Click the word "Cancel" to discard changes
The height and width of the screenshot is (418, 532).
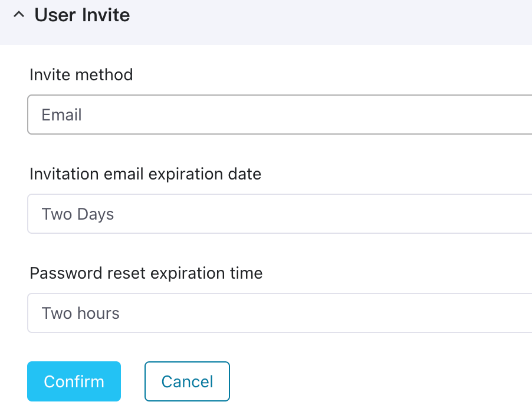click(187, 381)
